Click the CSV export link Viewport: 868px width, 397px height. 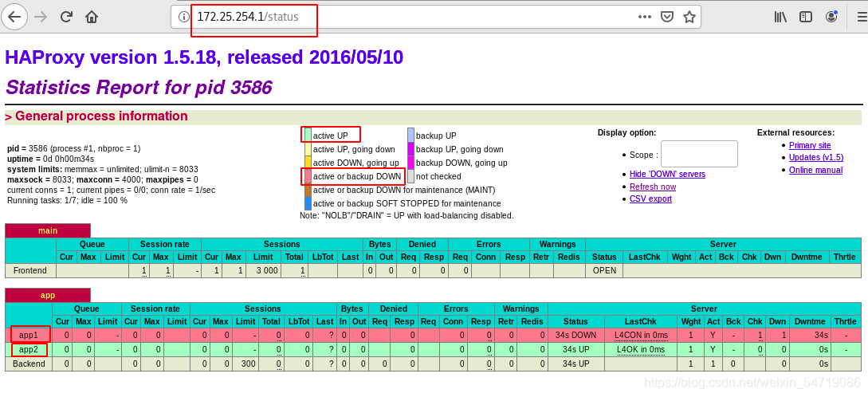650,198
